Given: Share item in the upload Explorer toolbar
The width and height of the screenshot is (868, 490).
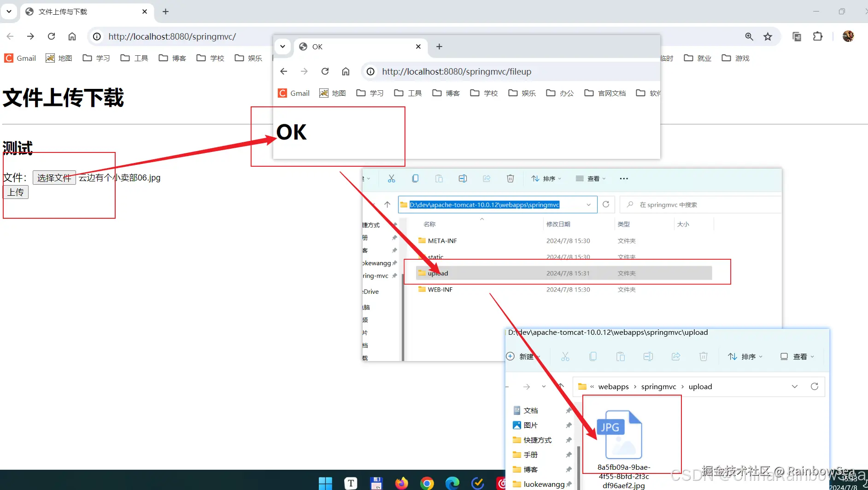Looking at the screenshot, I should tap(676, 356).
